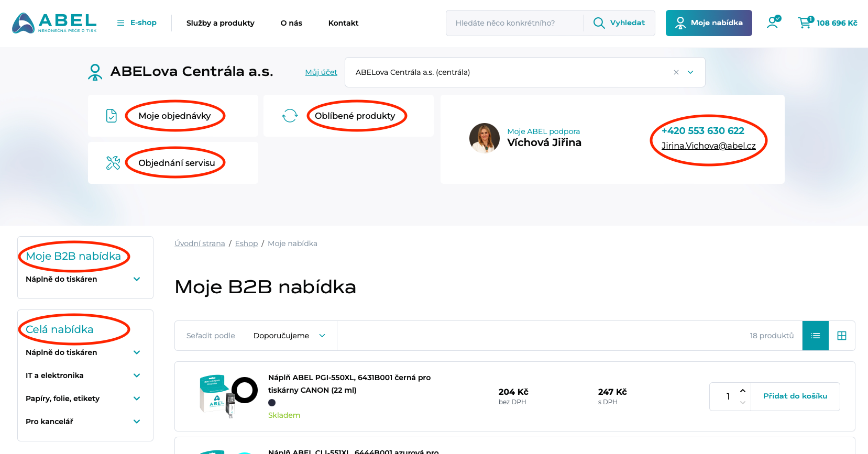Click Přidat do košíku for PGI-550XL
This screenshot has width=868, height=454.
795,396
